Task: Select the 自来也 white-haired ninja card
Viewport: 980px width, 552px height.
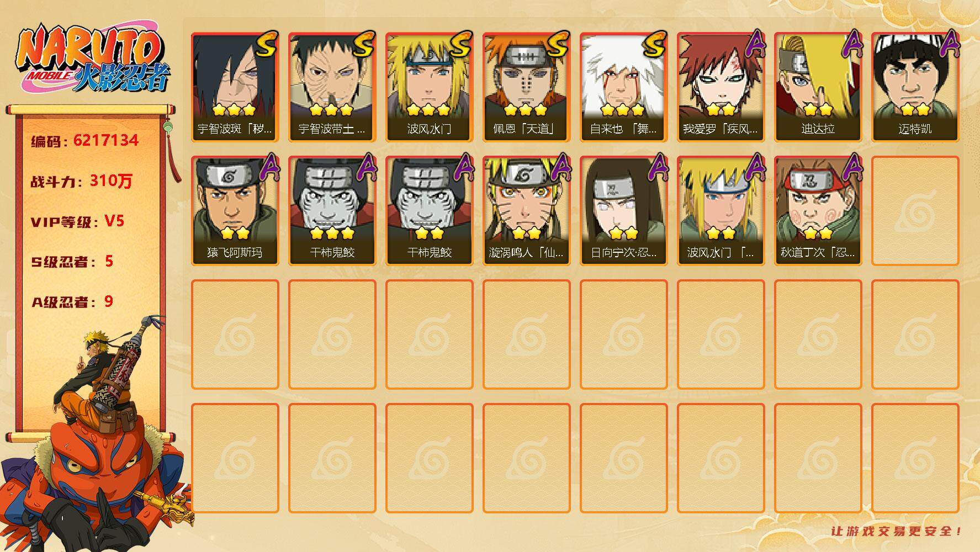Action: pyautogui.click(x=623, y=87)
